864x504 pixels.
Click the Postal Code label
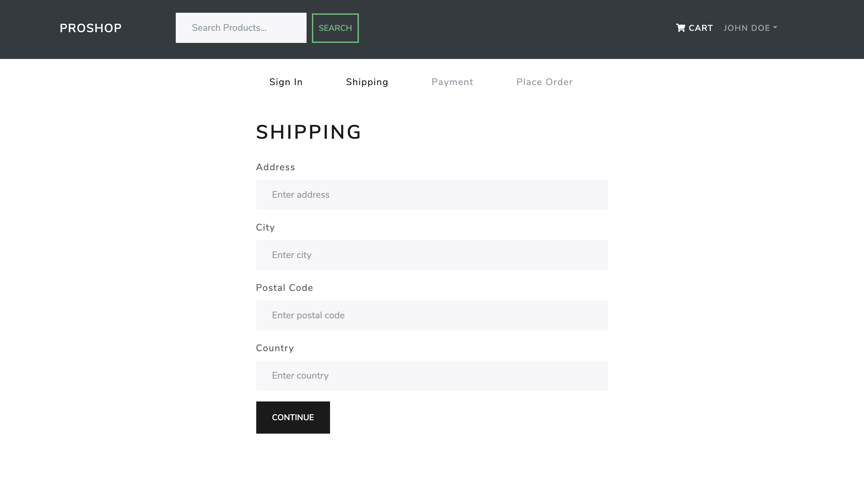[284, 288]
